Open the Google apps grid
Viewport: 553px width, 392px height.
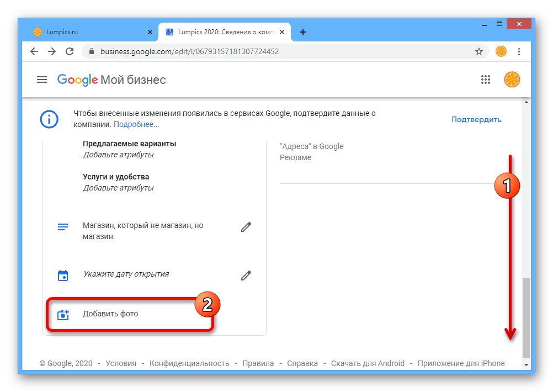[486, 80]
